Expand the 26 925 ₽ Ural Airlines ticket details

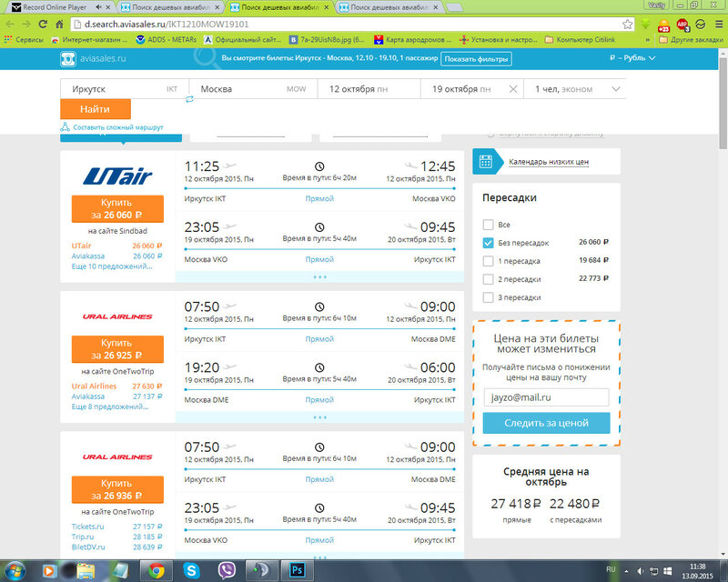point(319,417)
